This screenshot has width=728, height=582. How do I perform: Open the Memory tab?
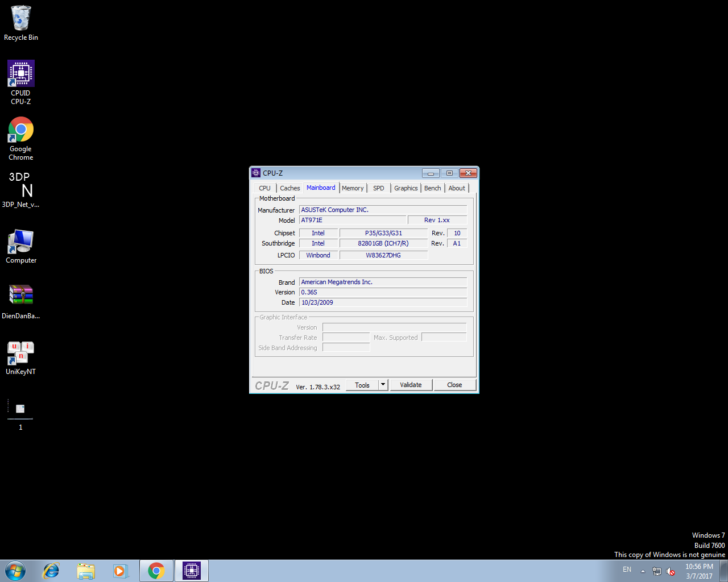point(353,188)
